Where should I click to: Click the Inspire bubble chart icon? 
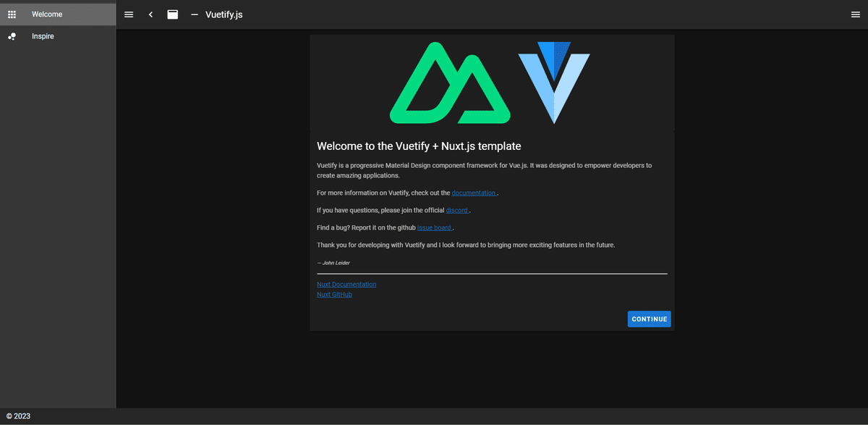(12, 36)
